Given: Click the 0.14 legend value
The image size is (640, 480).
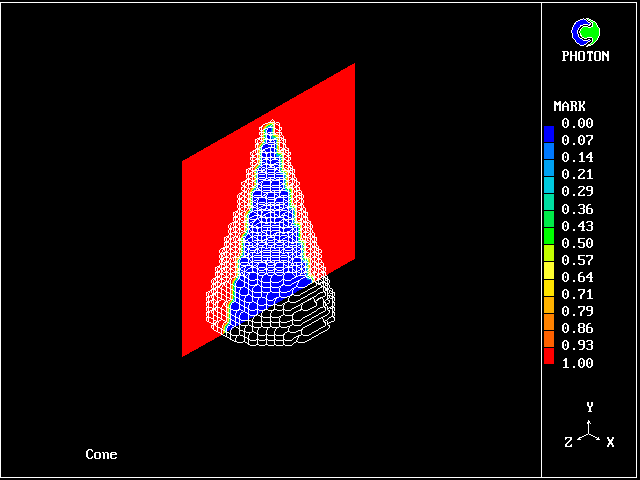Looking at the screenshot, I should [577, 158].
